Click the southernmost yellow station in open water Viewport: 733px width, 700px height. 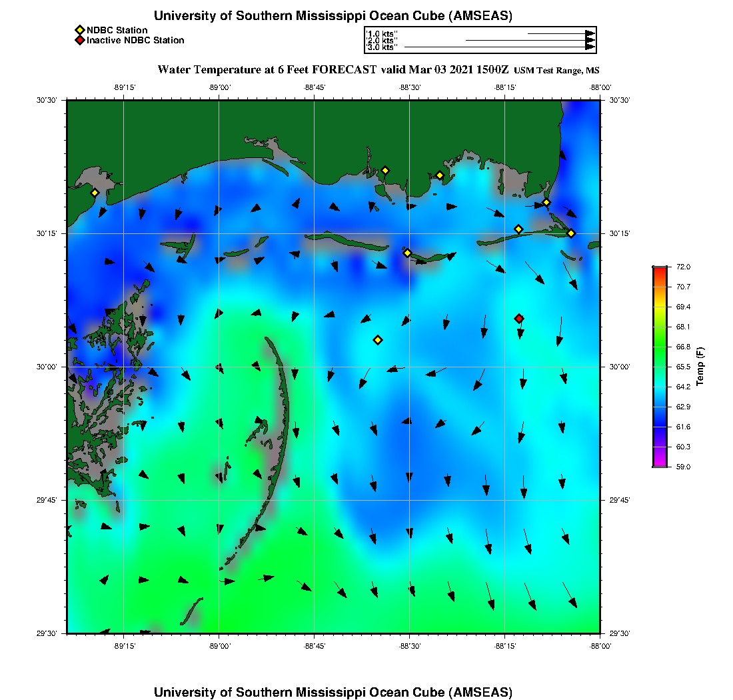click(378, 340)
